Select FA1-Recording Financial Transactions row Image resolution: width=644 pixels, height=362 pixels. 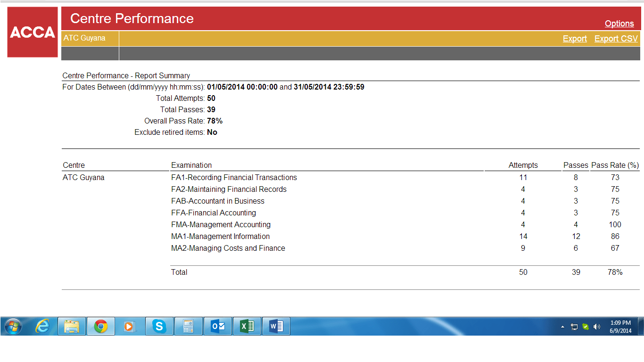[x=234, y=178]
